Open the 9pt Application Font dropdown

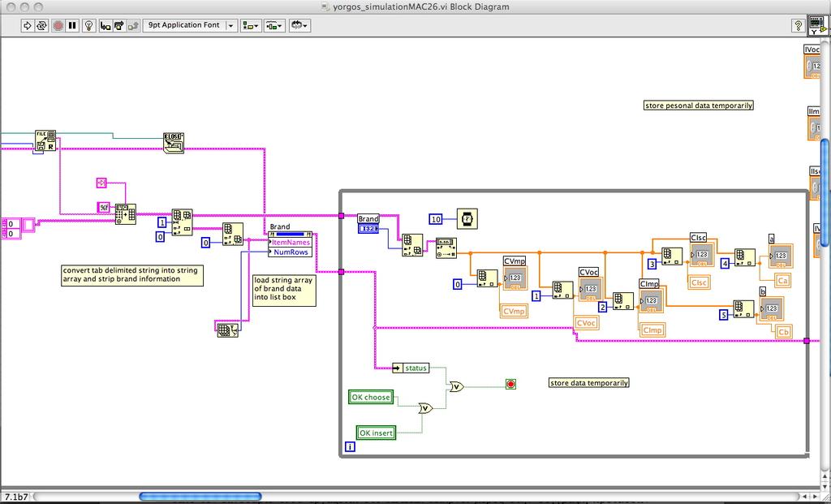(190, 25)
